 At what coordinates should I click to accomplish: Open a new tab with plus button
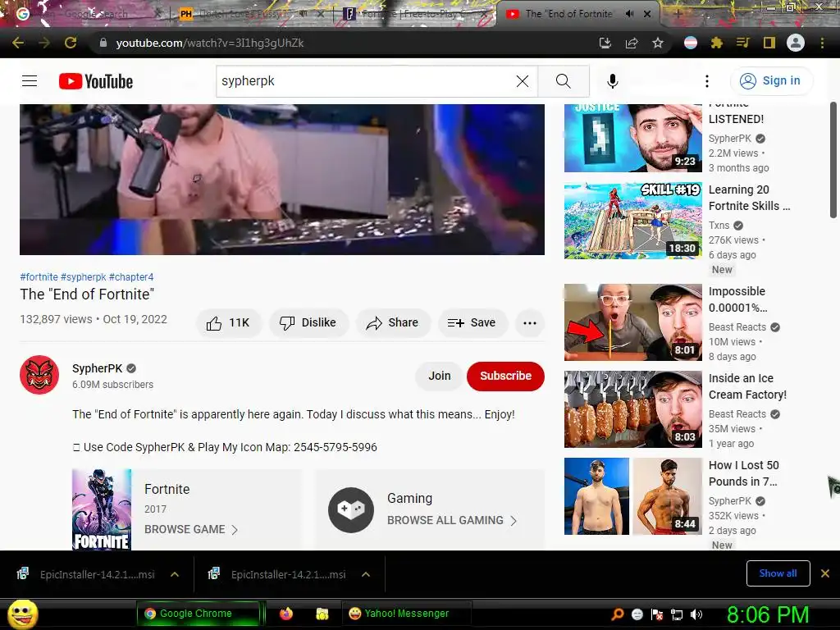[678, 14]
